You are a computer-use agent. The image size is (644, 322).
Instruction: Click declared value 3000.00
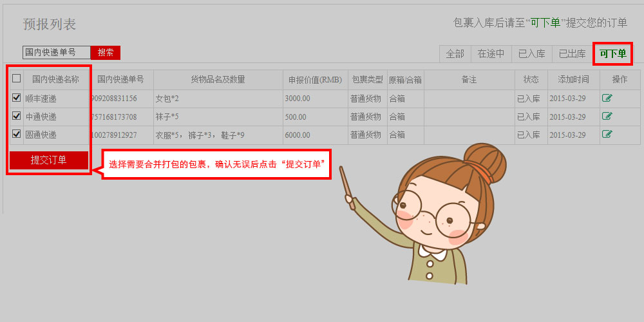tap(298, 99)
